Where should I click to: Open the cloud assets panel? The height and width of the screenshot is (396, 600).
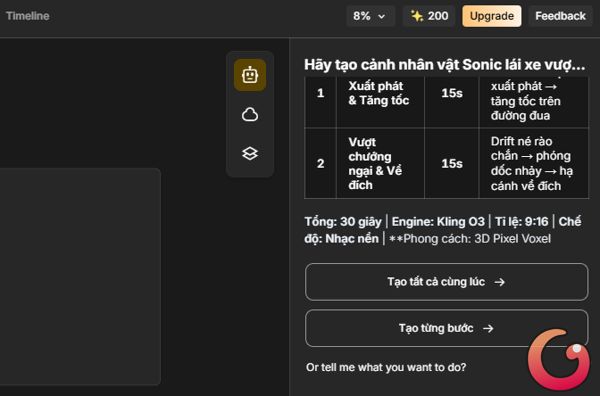coord(250,114)
